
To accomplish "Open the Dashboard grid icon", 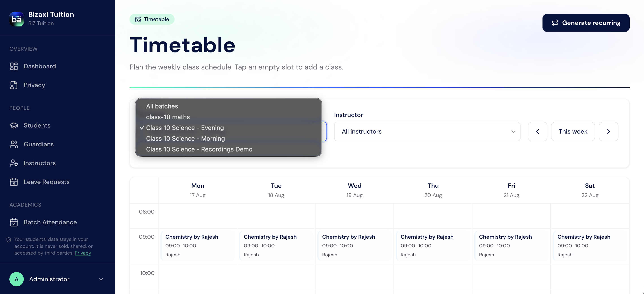I will tap(14, 66).
